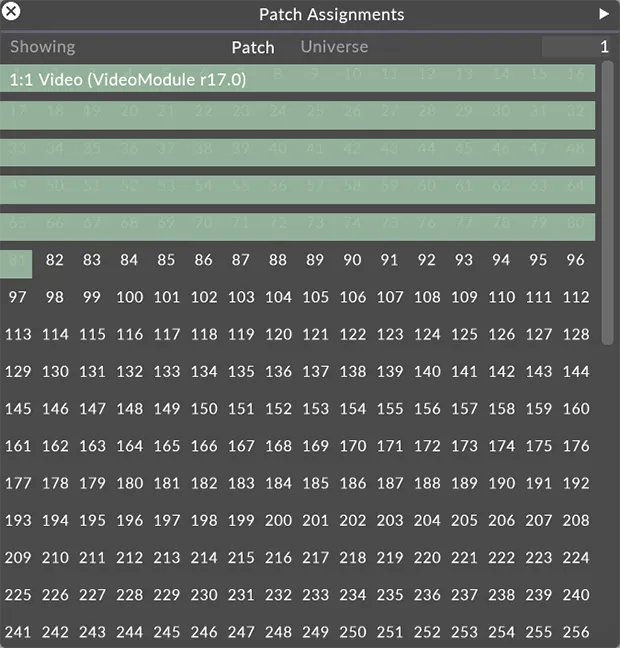Select channel 225

coord(18,595)
